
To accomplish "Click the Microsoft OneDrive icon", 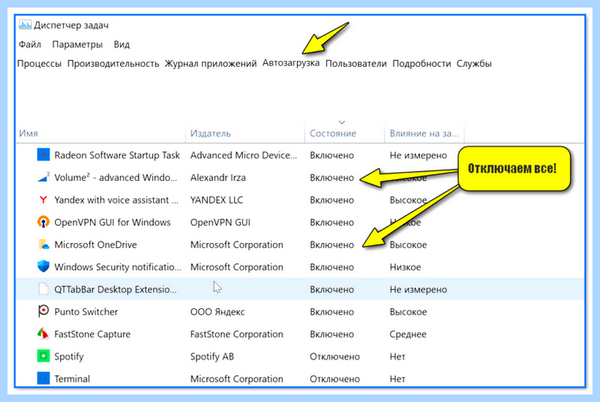I will pos(43,244).
